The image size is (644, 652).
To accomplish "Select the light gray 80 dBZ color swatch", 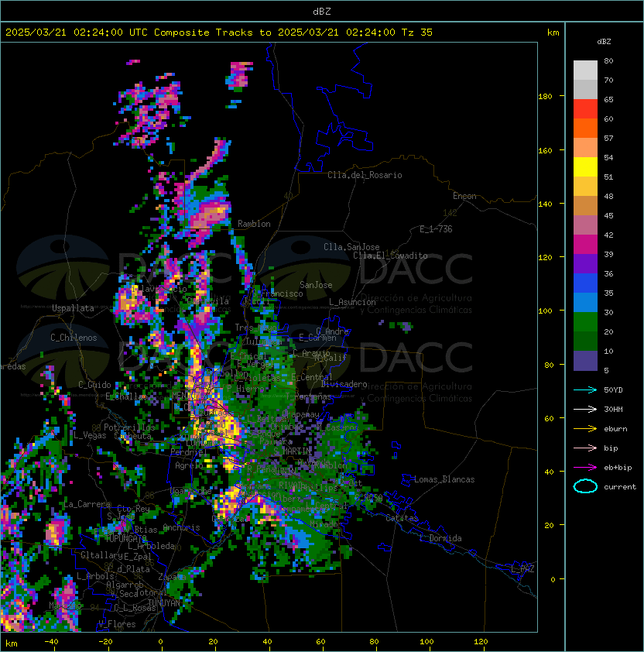I will 585,70.
